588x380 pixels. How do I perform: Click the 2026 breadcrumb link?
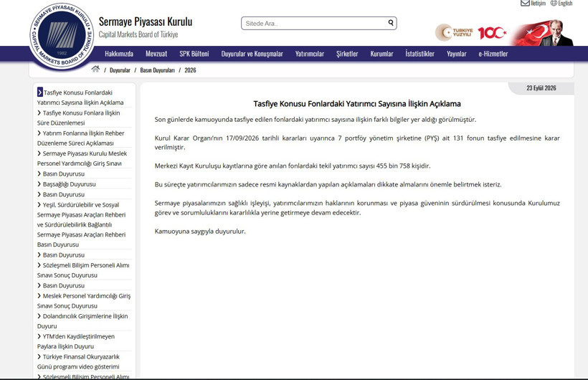pyautogui.click(x=190, y=70)
